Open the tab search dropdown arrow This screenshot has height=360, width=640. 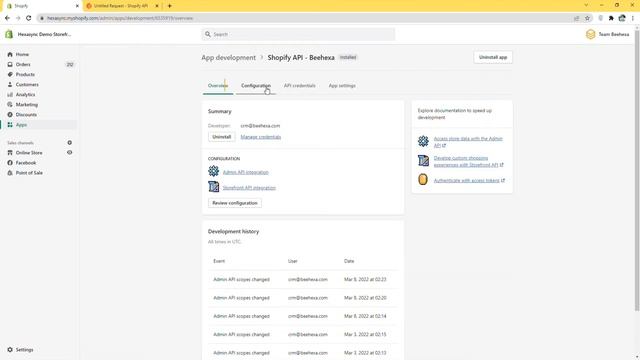(x=586, y=5)
